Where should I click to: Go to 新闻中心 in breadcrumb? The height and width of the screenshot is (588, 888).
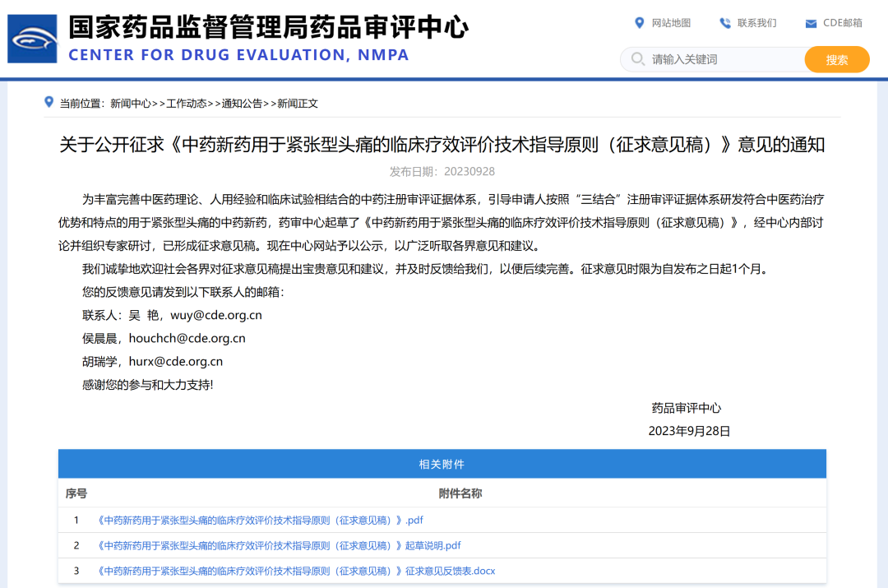(131, 104)
